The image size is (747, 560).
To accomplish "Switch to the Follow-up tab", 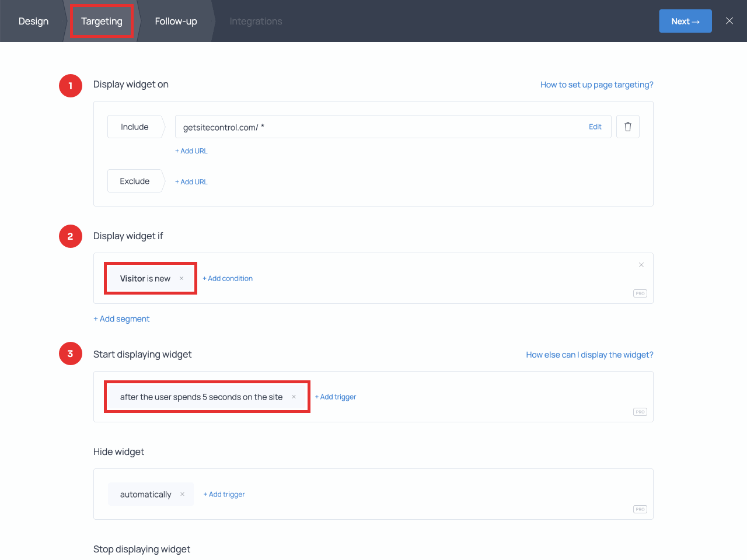I will pos(176,21).
